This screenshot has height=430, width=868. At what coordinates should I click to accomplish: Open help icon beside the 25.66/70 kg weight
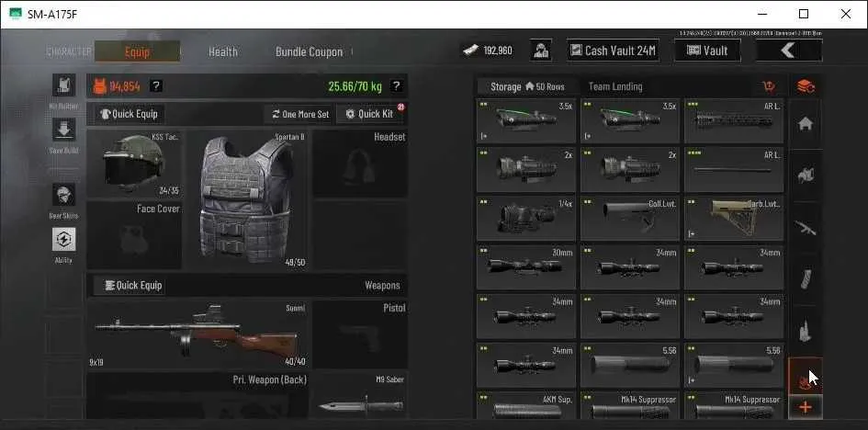pos(396,85)
